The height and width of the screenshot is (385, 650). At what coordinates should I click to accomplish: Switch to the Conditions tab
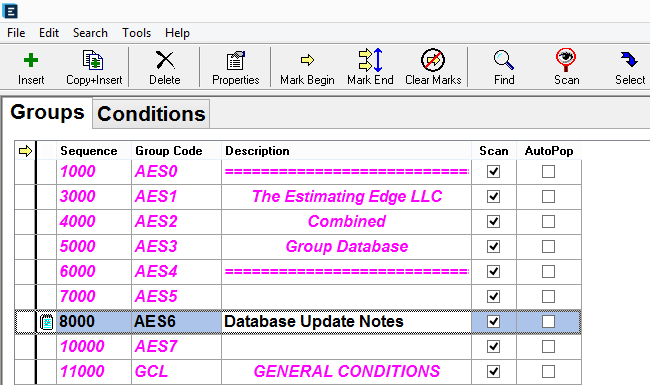tap(151, 114)
